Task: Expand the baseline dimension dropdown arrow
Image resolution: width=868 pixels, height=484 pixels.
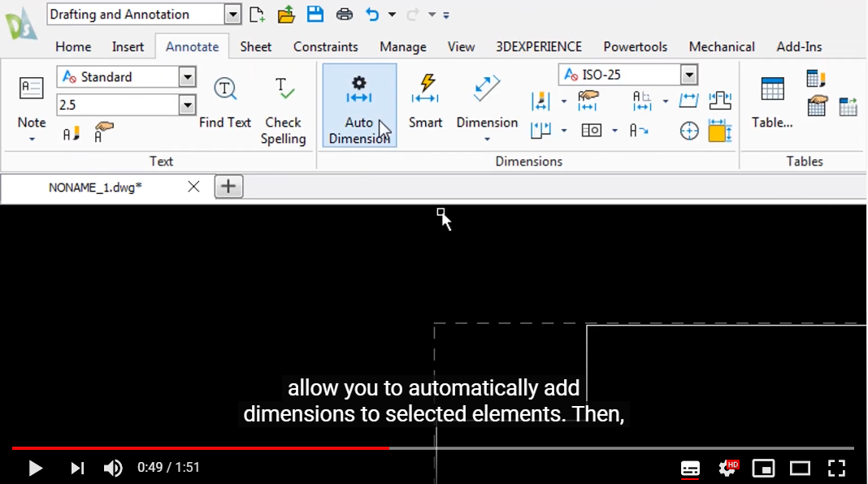Action: [x=563, y=131]
